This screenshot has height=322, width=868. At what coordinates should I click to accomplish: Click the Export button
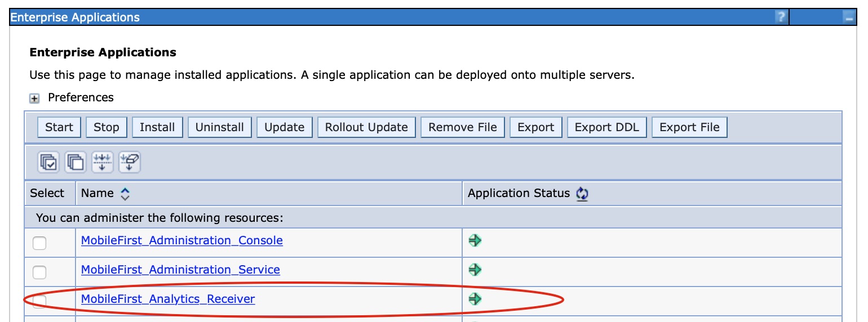pyautogui.click(x=536, y=127)
